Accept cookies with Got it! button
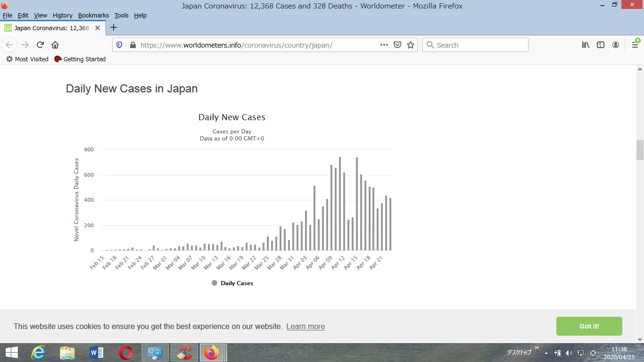 point(589,326)
